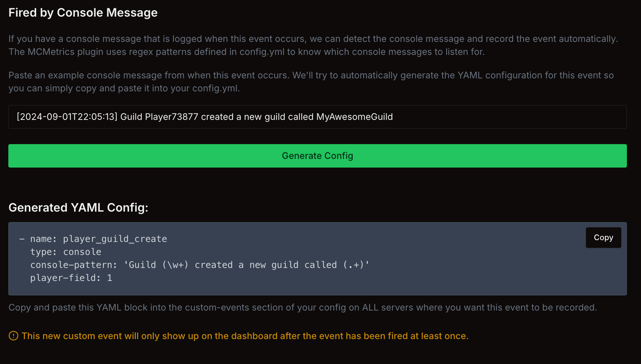Click the leading dash of the YAML block
Viewport: 641px width, 364px height.
tap(22, 239)
